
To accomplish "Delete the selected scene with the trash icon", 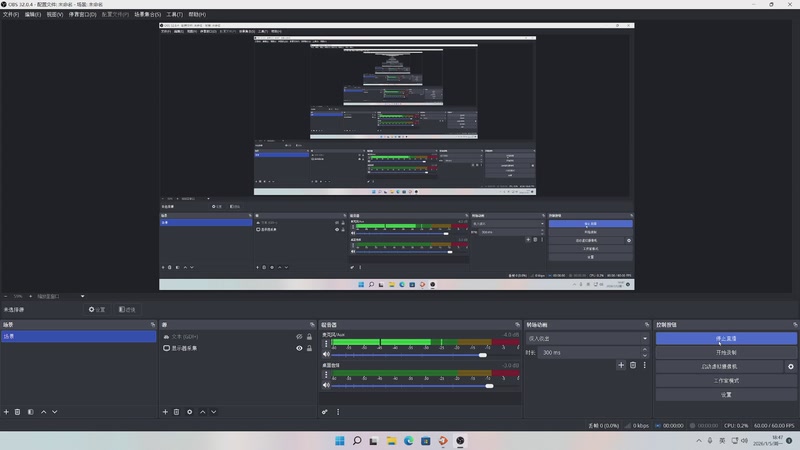I will pos(17,412).
